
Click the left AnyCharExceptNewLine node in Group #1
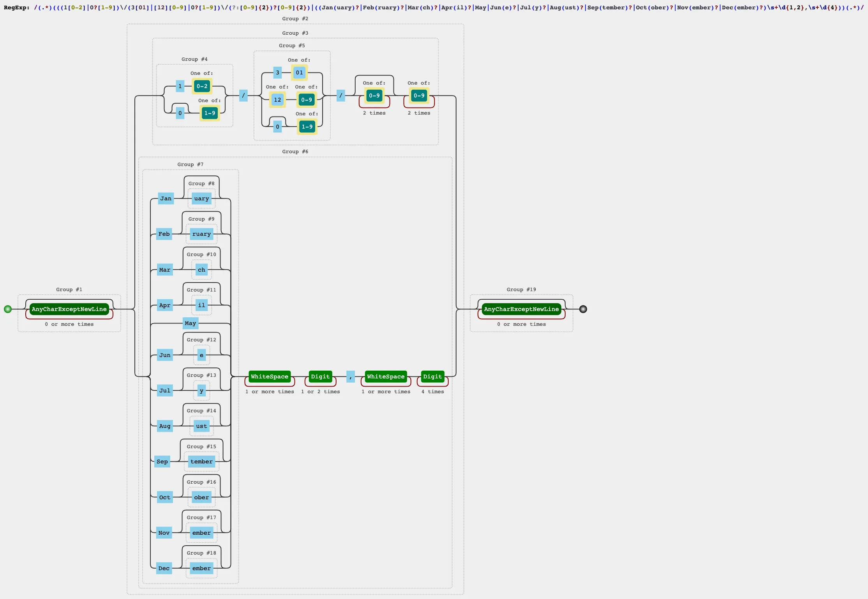point(69,309)
